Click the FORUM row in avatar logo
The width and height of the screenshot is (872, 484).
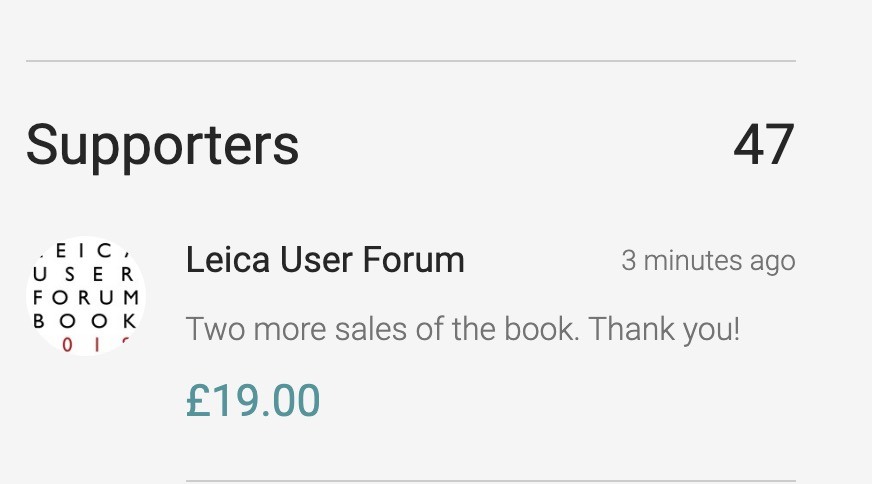[x=86, y=298]
